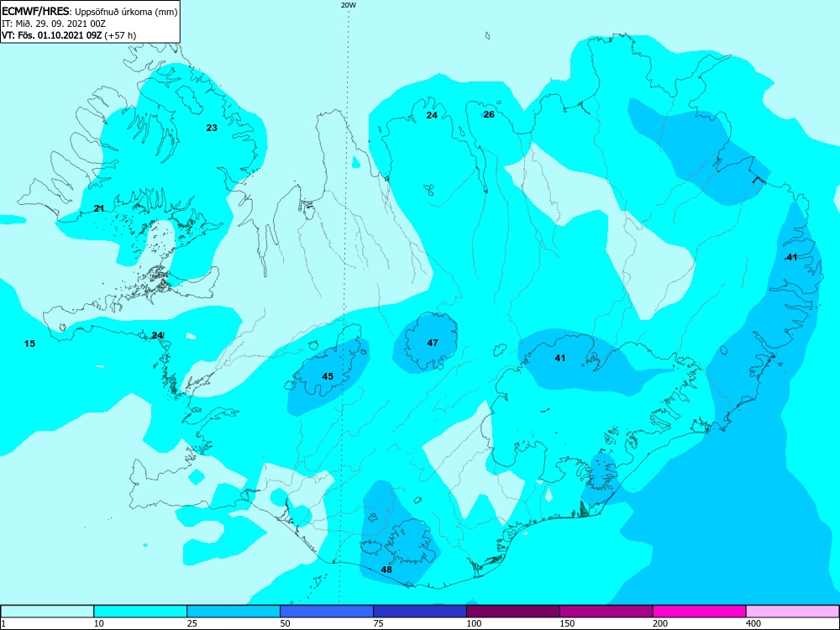The image size is (840, 630).
Task: Click the 41 value on Vatnajökull glacier
Action: click(x=559, y=358)
